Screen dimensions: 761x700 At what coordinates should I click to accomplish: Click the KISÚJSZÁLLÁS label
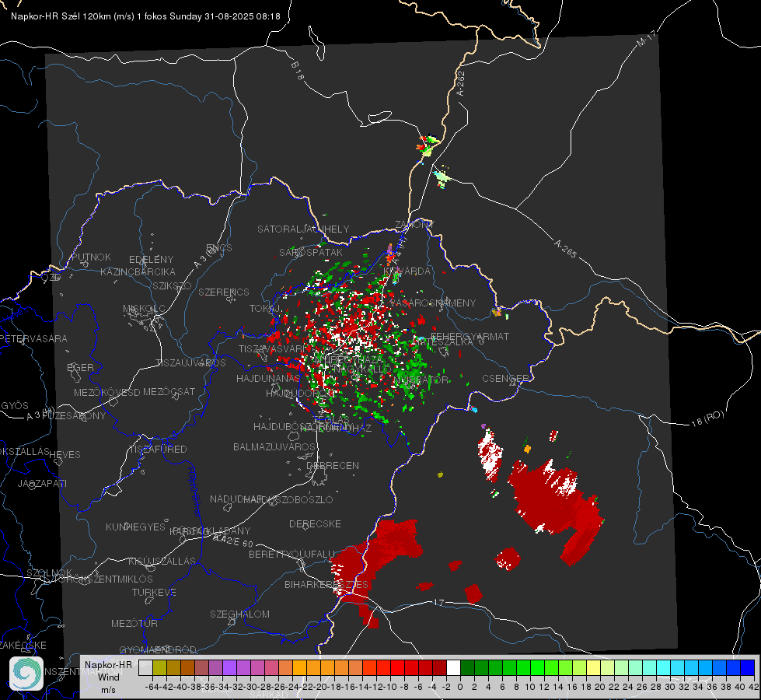[162, 561]
